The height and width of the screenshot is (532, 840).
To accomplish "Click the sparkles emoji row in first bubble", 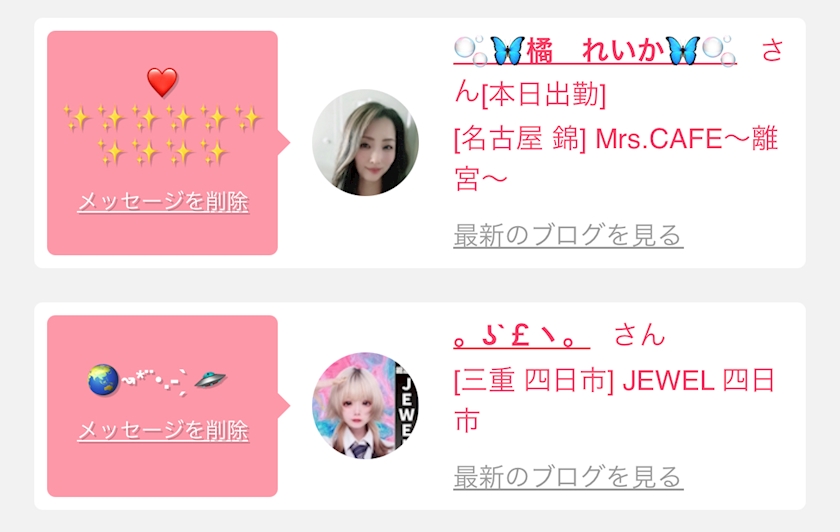I will 162,135.
